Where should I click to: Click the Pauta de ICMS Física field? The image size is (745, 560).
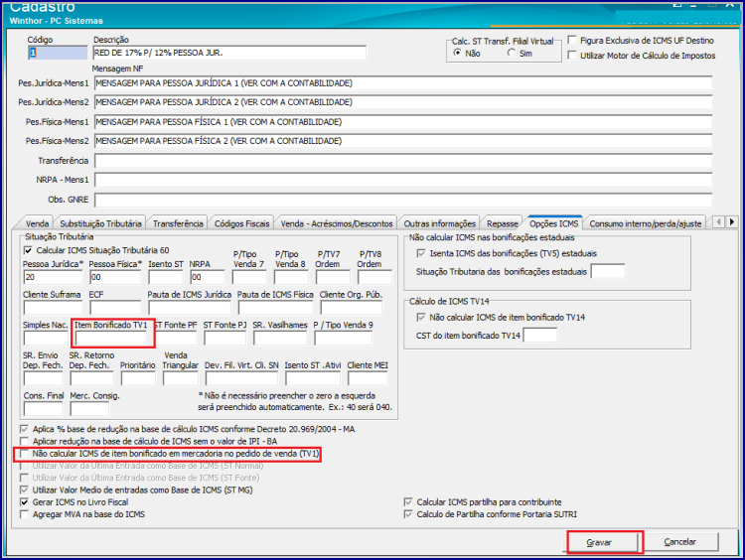275,308
